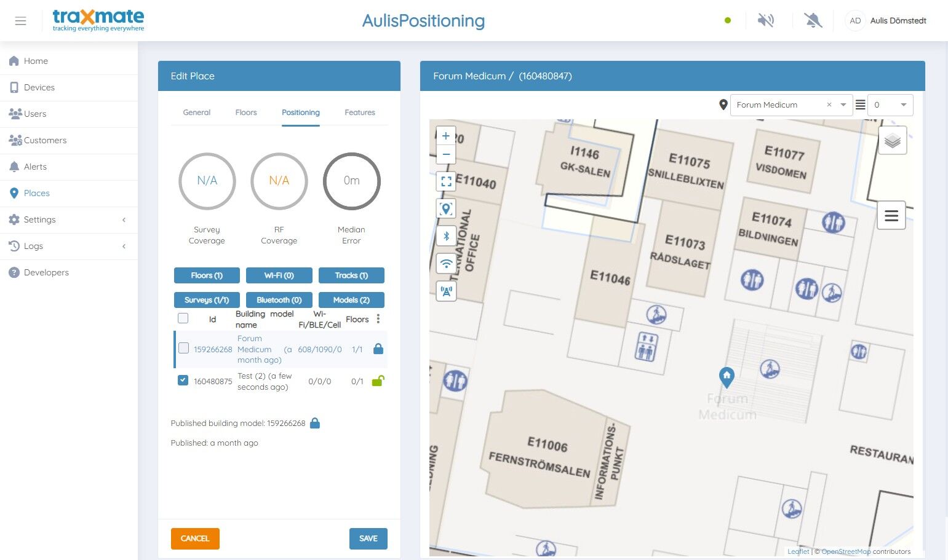
Task: Click the muted speaker icon
Action: pos(765,20)
